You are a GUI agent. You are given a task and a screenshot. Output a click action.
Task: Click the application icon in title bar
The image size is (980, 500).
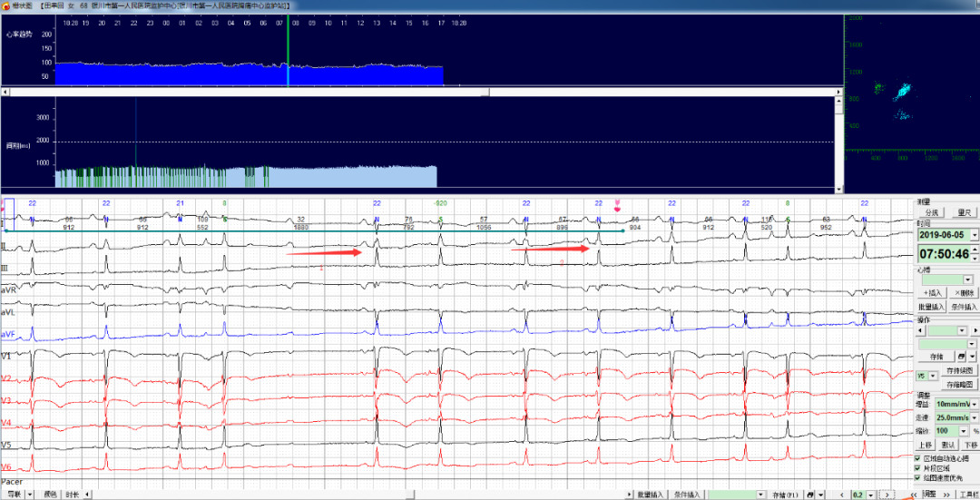[5, 5]
